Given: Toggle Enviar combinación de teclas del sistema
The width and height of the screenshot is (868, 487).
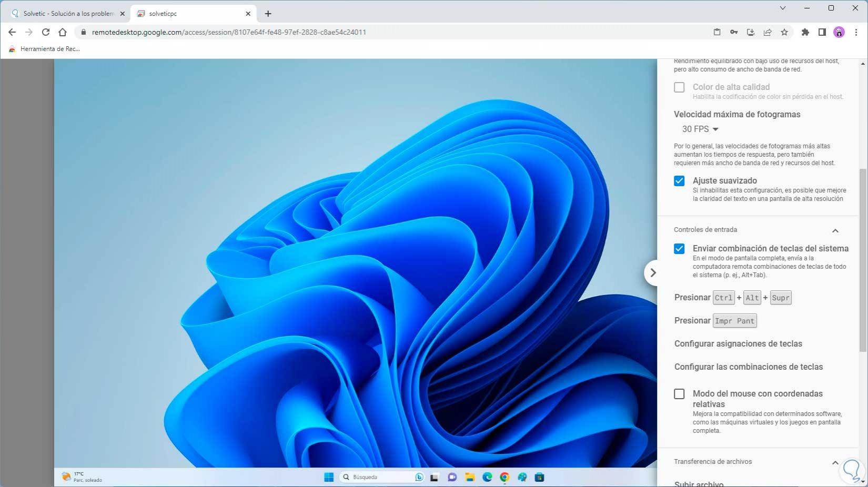Looking at the screenshot, I should 679,249.
